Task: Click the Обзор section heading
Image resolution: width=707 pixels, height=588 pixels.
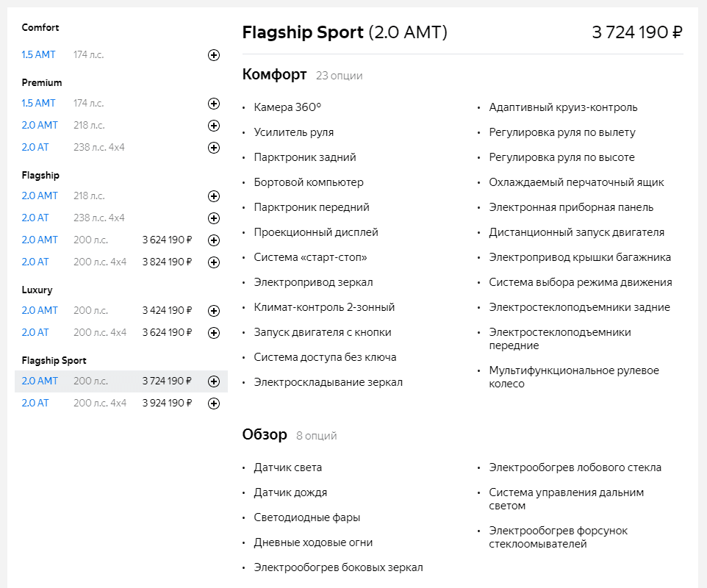Action: pyautogui.click(x=265, y=434)
